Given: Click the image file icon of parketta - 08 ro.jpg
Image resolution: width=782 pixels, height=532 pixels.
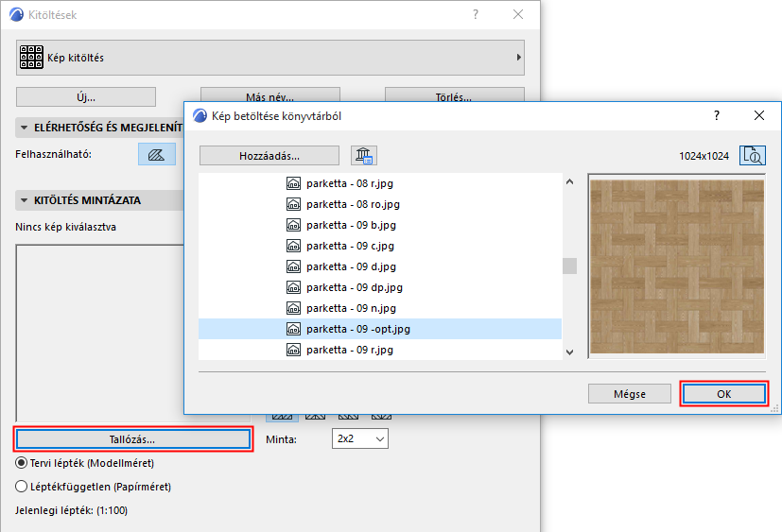Looking at the screenshot, I should tap(293, 204).
